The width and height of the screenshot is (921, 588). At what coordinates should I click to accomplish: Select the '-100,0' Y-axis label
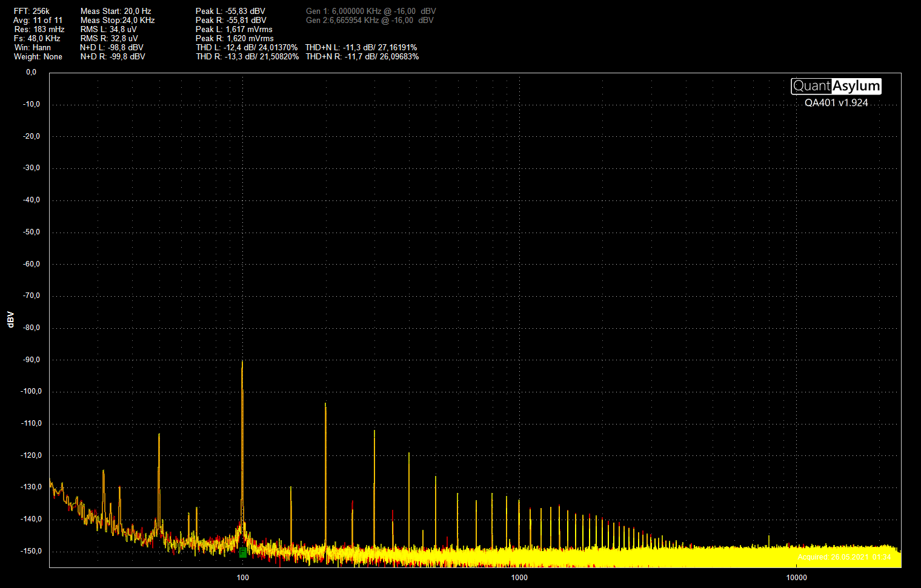(x=32, y=391)
